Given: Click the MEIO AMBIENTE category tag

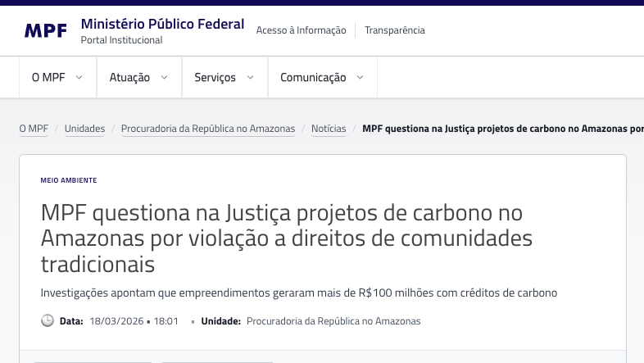Looking at the screenshot, I should pyautogui.click(x=69, y=180).
